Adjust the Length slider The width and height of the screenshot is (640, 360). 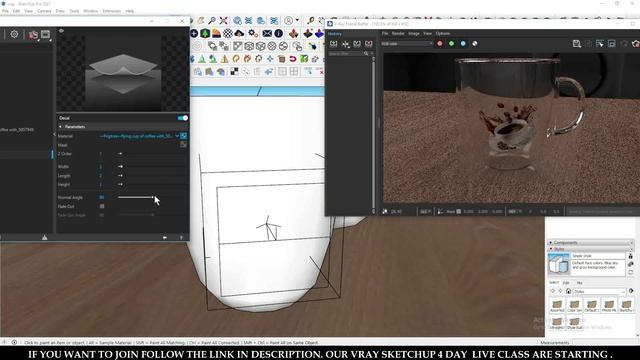[x=120, y=176]
